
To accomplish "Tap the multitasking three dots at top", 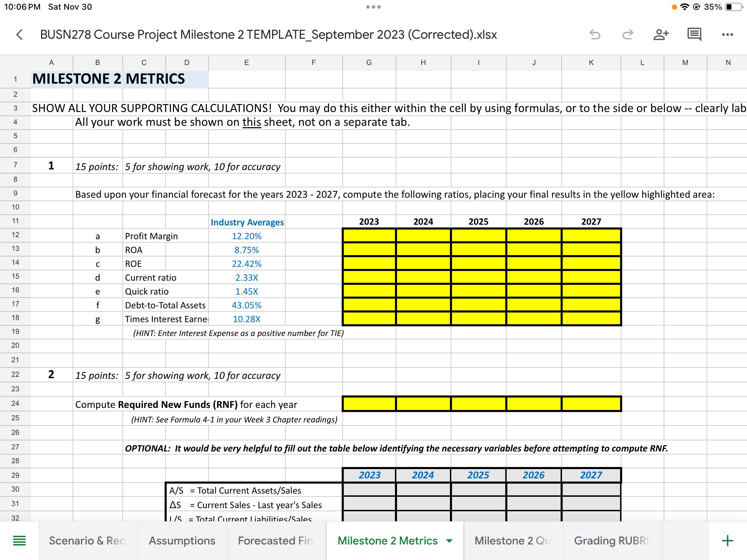I will click(373, 7).
